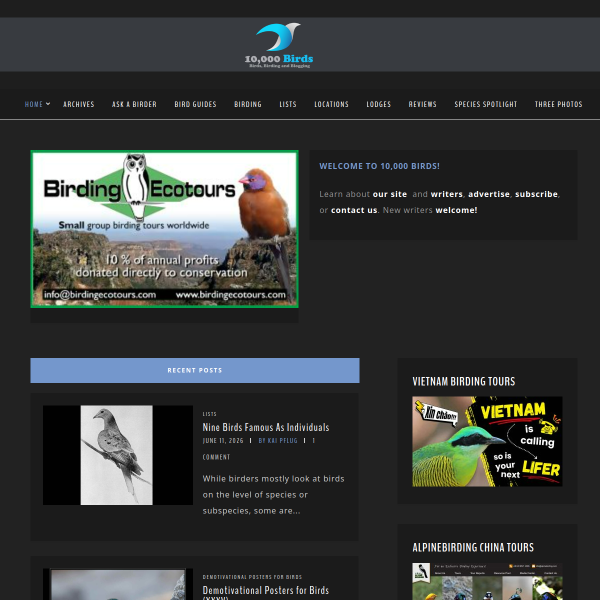Open Species Spotlight menu item
This screenshot has height=600, width=600.
486,104
